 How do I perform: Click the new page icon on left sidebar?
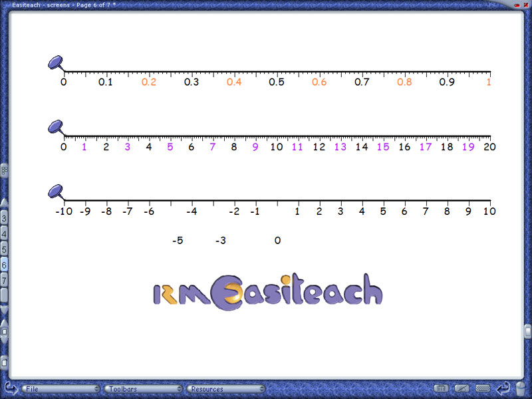[4, 362]
